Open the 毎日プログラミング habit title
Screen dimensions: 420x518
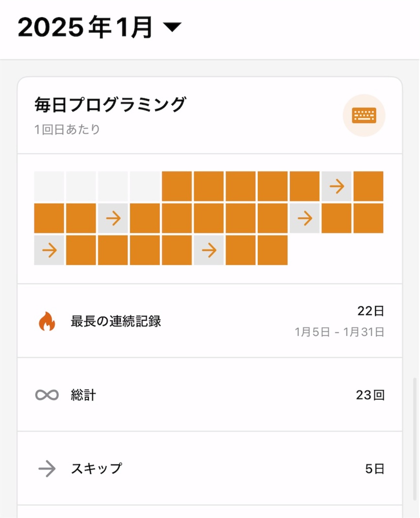point(110,105)
